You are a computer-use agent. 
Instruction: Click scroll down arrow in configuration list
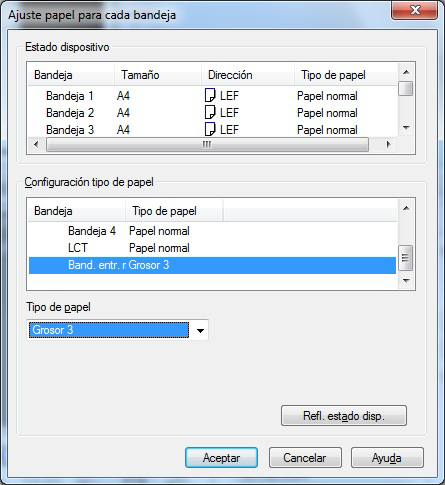[406, 281]
